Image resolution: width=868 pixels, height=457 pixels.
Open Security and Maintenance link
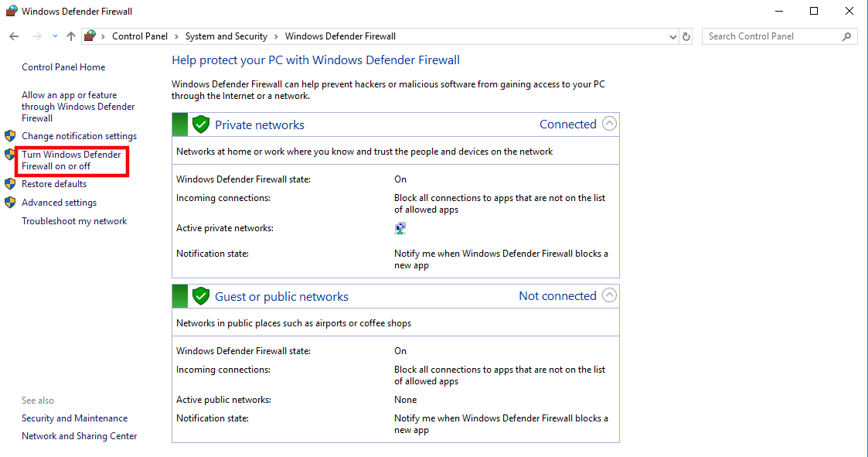(74, 418)
